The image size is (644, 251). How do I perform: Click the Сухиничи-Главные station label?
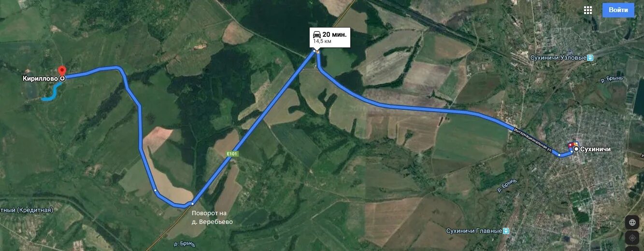[474, 231]
